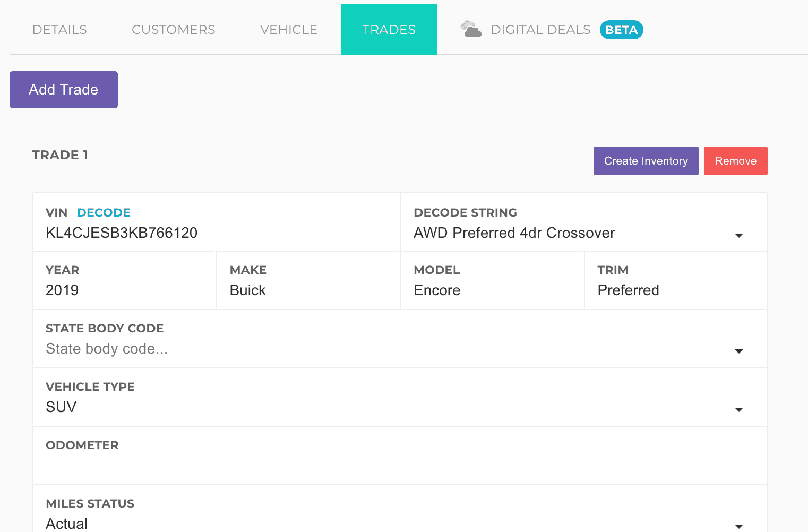808x532 pixels.
Task: Open the Details tab
Action: 59,30
